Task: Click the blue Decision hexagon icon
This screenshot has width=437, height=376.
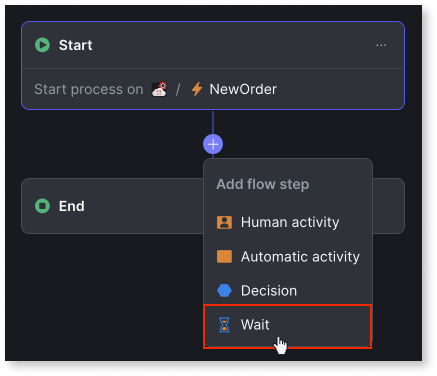Action: (224, 291)
